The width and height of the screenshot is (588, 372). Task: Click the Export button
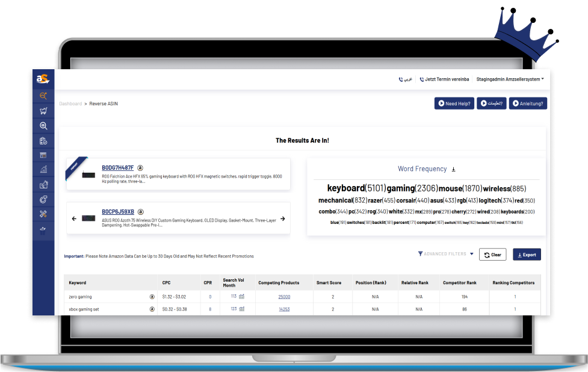coord(527,255)
